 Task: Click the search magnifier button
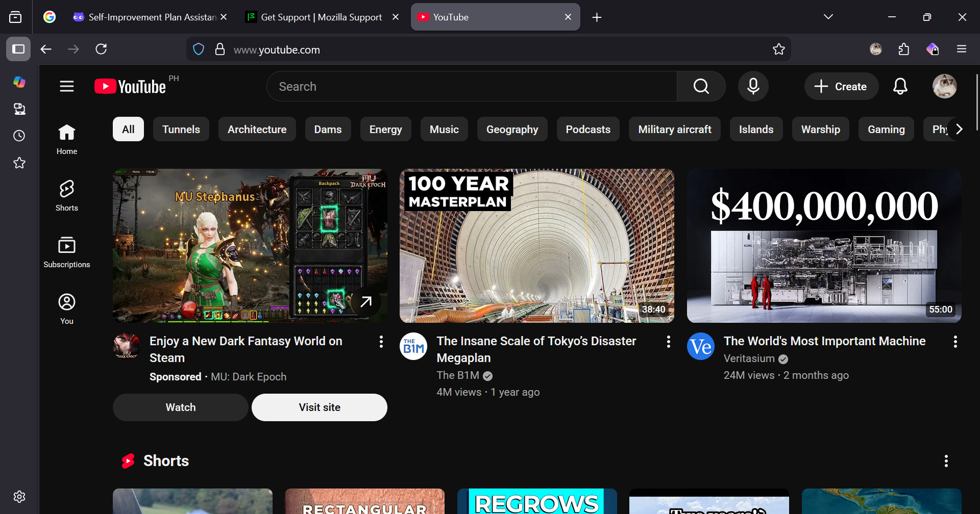click(x=701, y=86)
